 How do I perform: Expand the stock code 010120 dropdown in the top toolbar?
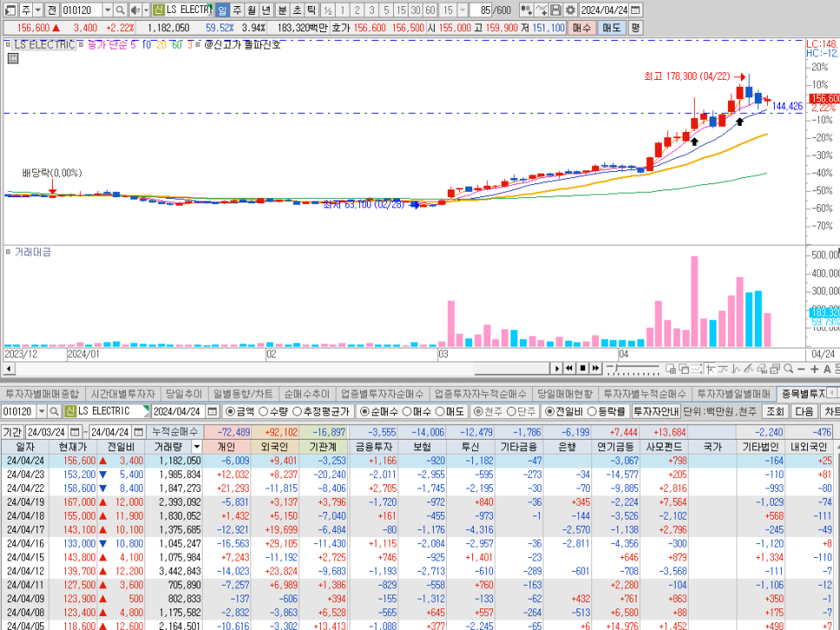pyautogui.click(x=108, y=10)
